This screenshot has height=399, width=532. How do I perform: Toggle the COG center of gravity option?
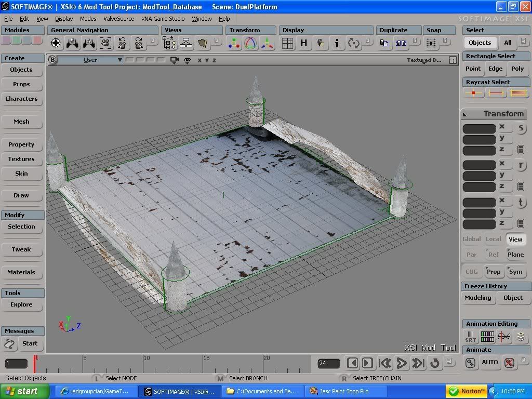pyautogui.click(x=472, y=271)
